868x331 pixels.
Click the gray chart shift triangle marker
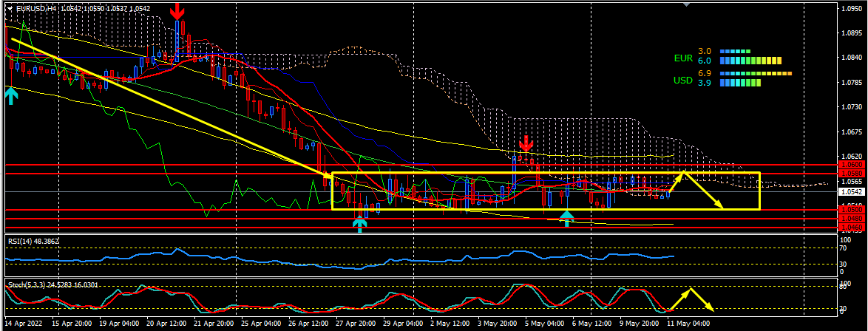[x=688, y=4]
